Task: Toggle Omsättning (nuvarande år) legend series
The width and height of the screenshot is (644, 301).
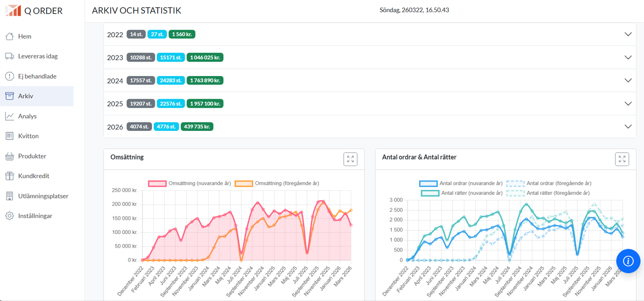Action: (190, 183)
